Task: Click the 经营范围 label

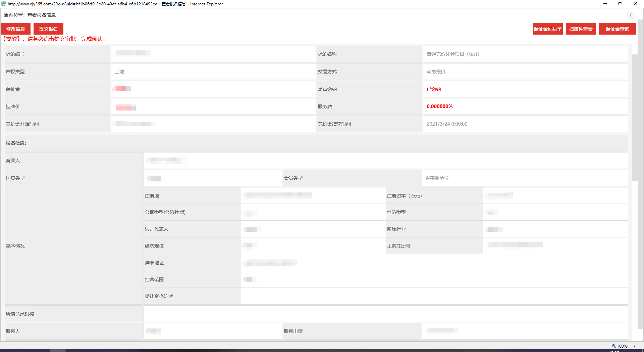Action: tap(154, 279)
